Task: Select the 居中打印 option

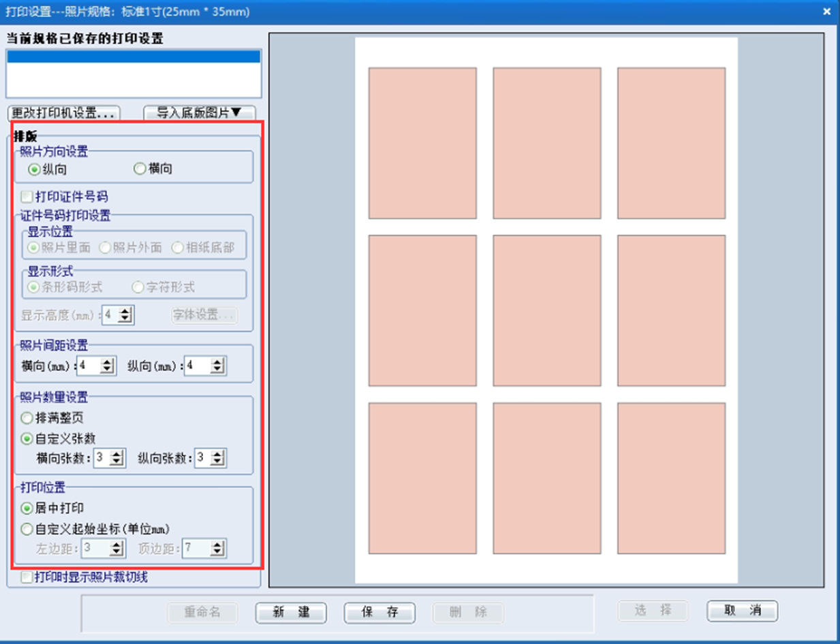Action: click(x=27, y=509)
